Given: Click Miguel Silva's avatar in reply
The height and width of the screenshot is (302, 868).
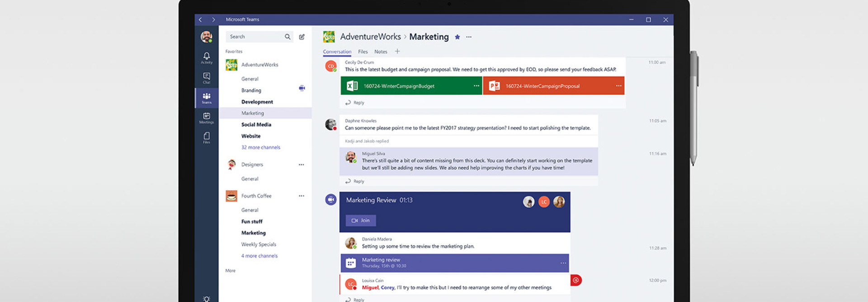Looking at the screenshot, I should coord(351,157).
